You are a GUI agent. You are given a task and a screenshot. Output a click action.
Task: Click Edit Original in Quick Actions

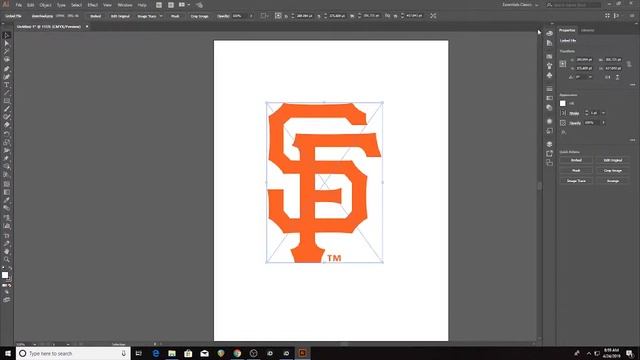click(613, 160)
